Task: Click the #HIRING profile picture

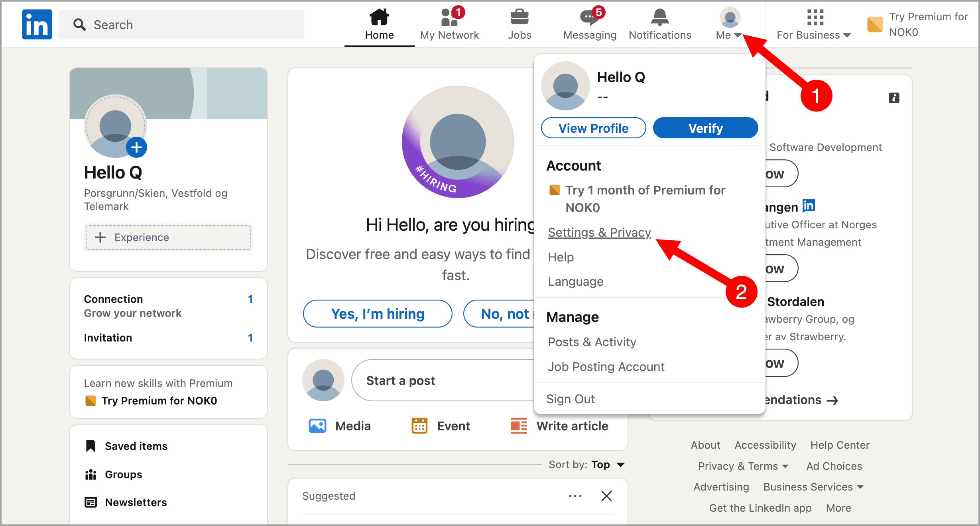Action: pyautogui.click(x=458, y=142)
